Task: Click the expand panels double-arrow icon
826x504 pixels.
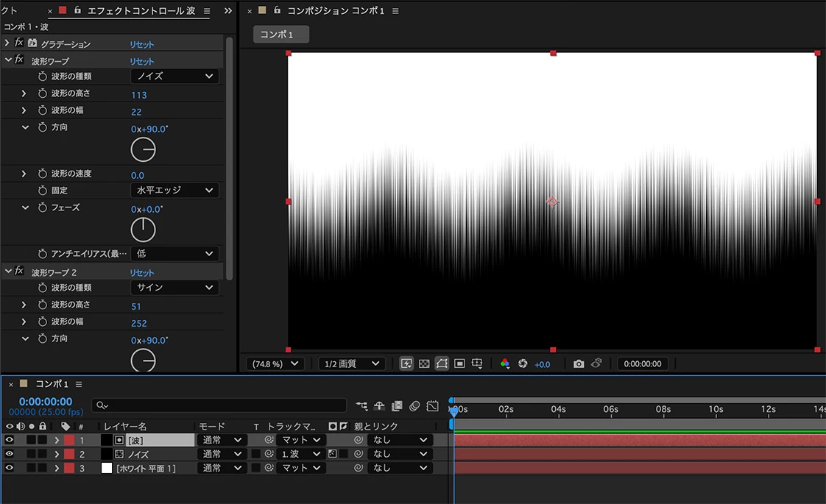Action: [x=228, y=10]
